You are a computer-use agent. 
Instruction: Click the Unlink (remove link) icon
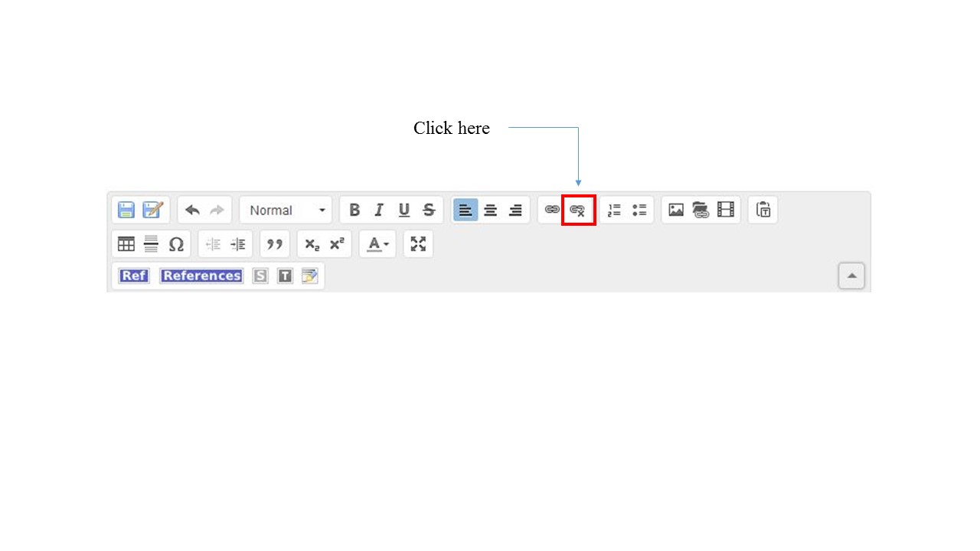coord(578,210)
